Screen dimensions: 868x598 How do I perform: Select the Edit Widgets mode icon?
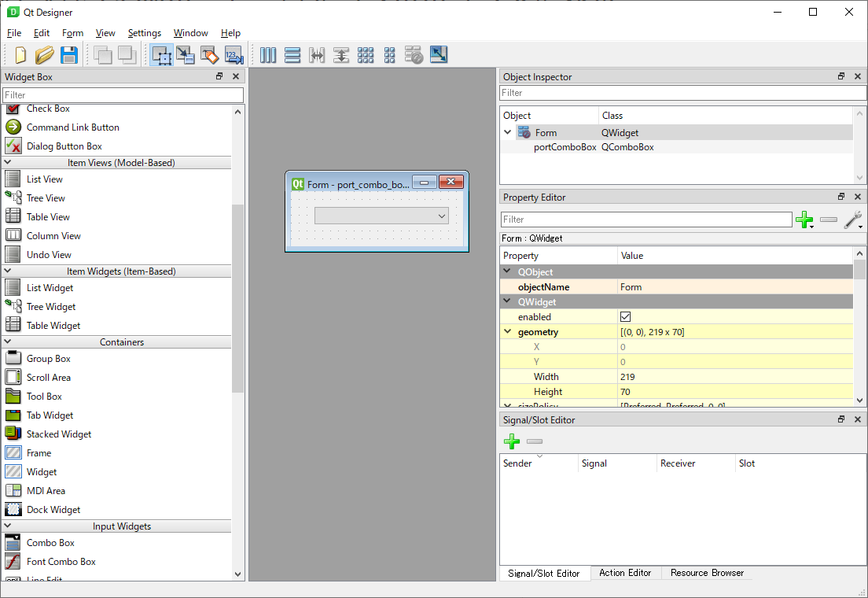pyautogui.click(x=162, y=55)
